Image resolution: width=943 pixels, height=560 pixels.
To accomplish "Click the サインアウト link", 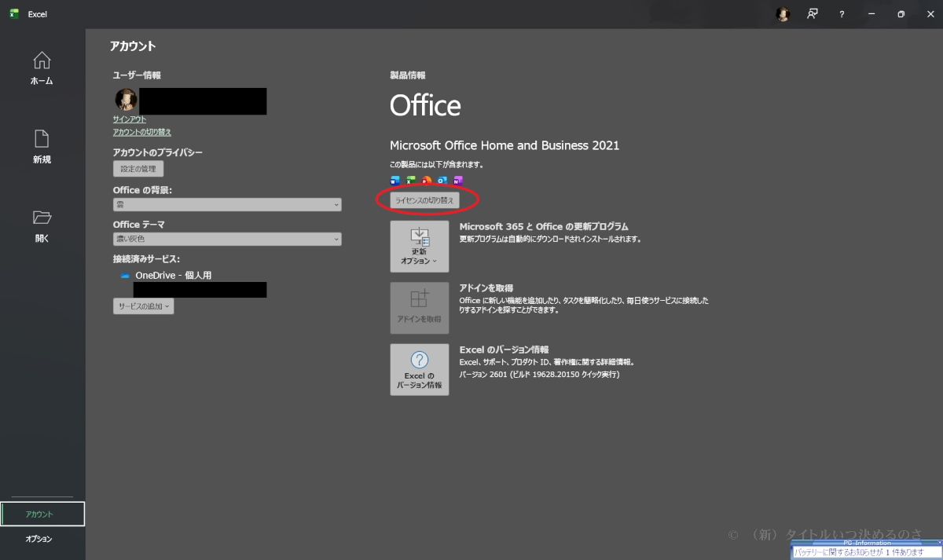I will (130, 119).
